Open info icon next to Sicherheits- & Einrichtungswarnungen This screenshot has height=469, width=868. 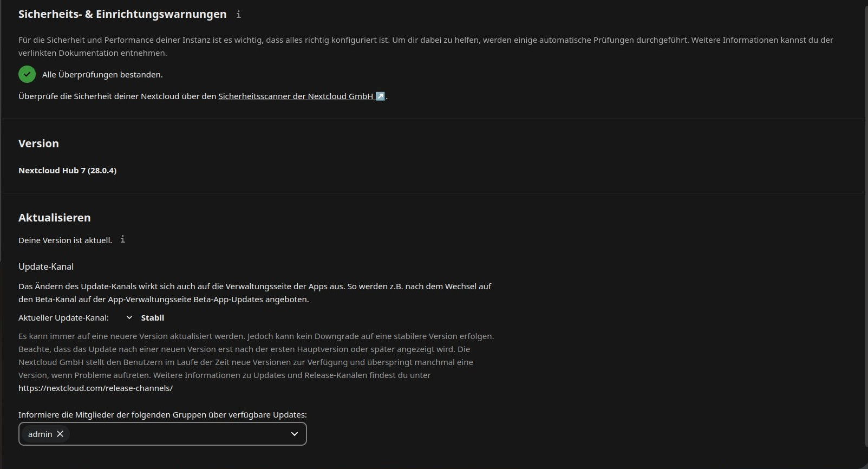click(238, 15)
